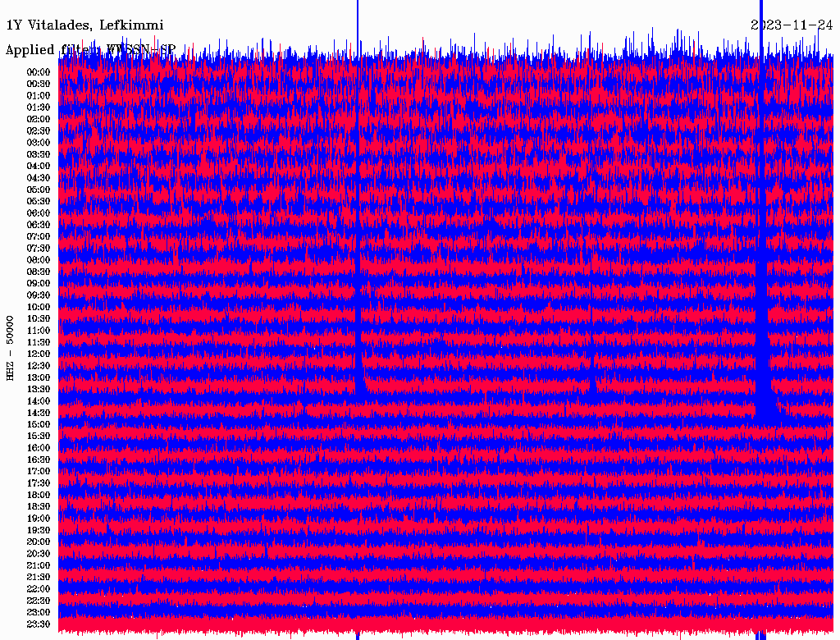
Task: Select the 22:00 time row label
Action: [39, 589]
